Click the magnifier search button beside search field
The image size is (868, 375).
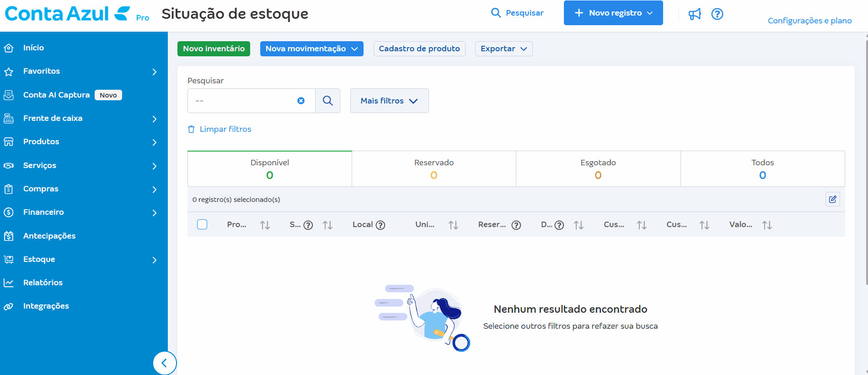[x=327, y=101]
